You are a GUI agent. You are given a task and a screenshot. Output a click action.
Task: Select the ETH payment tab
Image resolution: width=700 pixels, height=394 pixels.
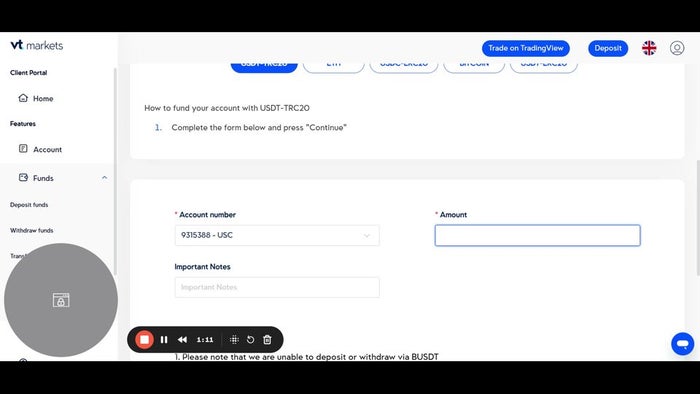pos(333,66)
